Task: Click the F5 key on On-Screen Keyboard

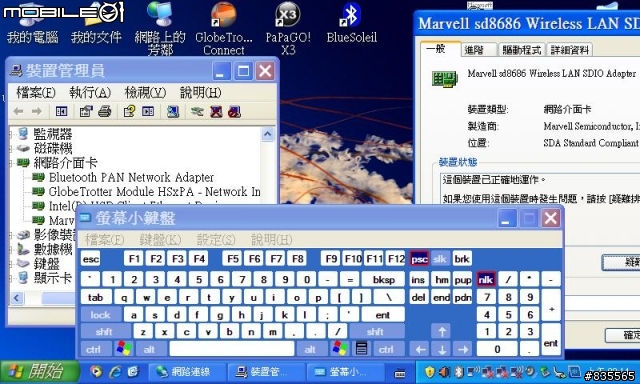Action: click(233, 259)
